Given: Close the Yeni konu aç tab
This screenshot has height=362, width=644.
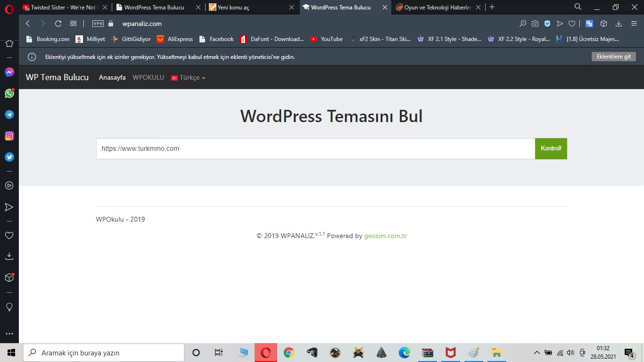Looking at the screenshot, I should 291,8.
